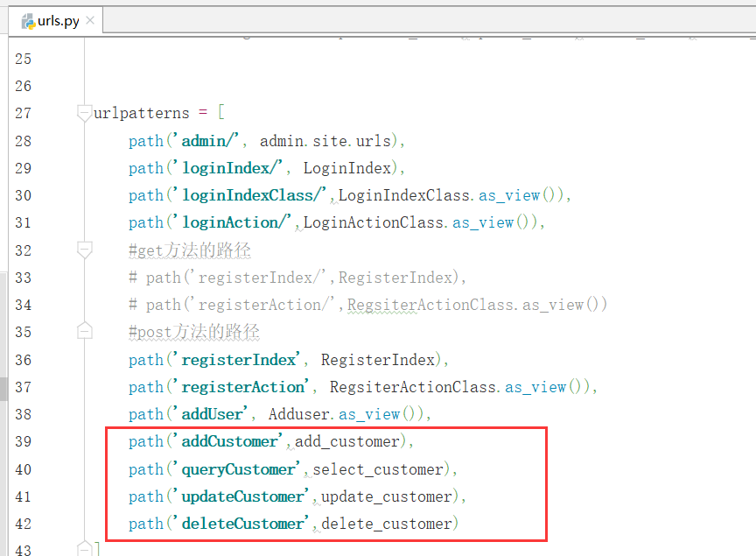Click the 'registerAction' route string on line 37
This screenshot has height=556, width=756.
pyautogui.click(x=242, y=387)
